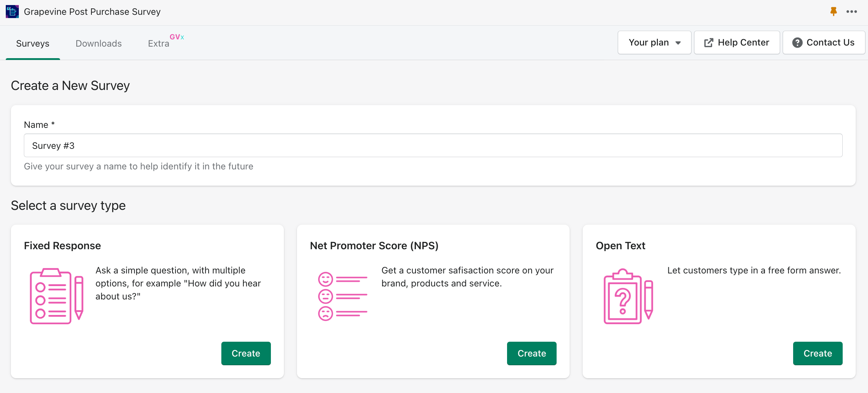Switch to the Surveys tab
Image resolution: width=868 pixels, height=393 pixels.
(x=33, y=43)
